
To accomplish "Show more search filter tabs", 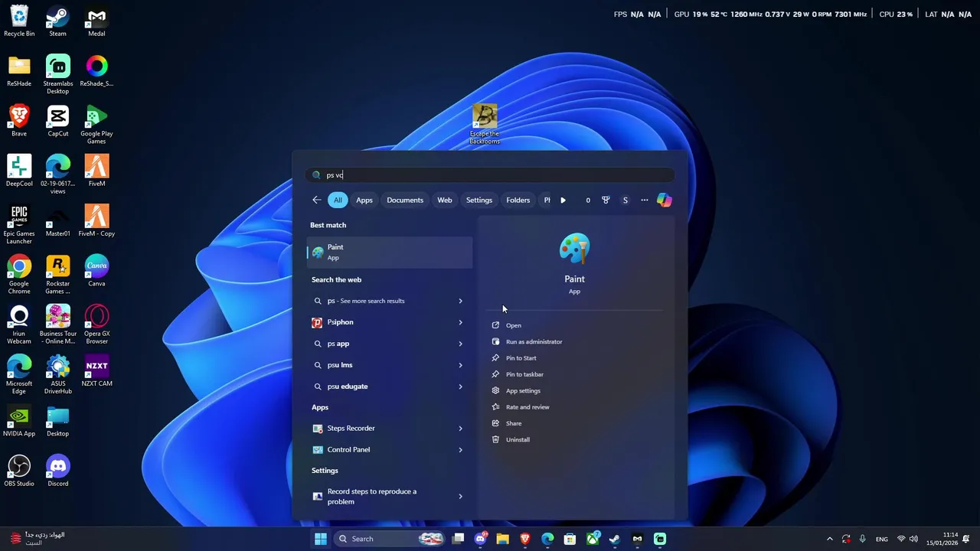I will click(x=563, y=200).
